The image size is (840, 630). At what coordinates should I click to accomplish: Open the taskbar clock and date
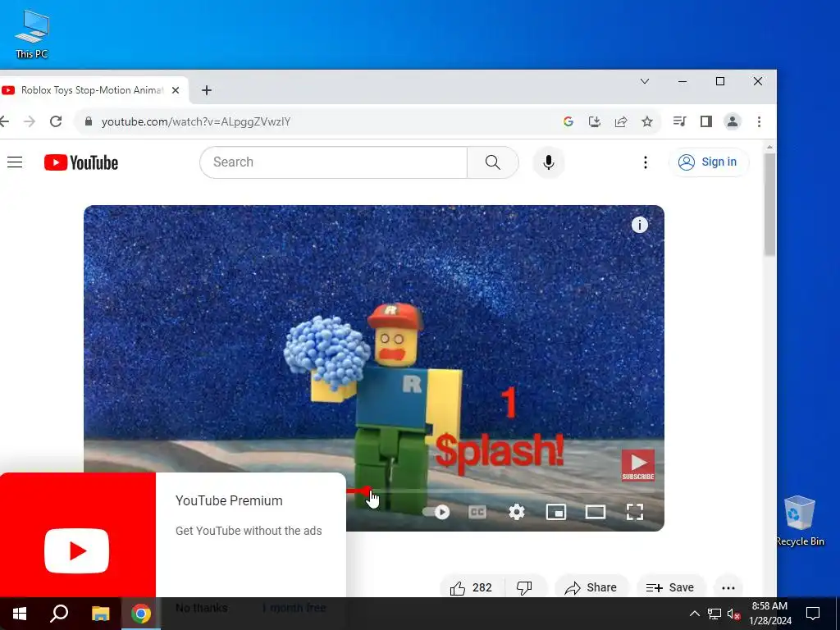tap(769, 614)
